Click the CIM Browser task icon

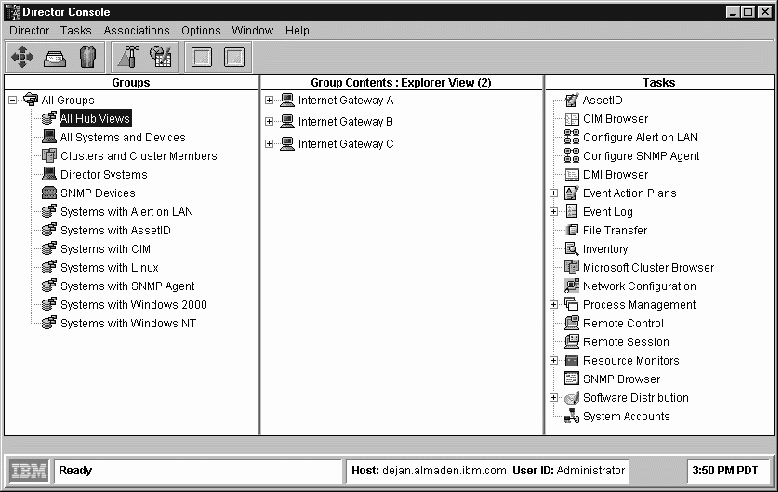pos(571,119)
